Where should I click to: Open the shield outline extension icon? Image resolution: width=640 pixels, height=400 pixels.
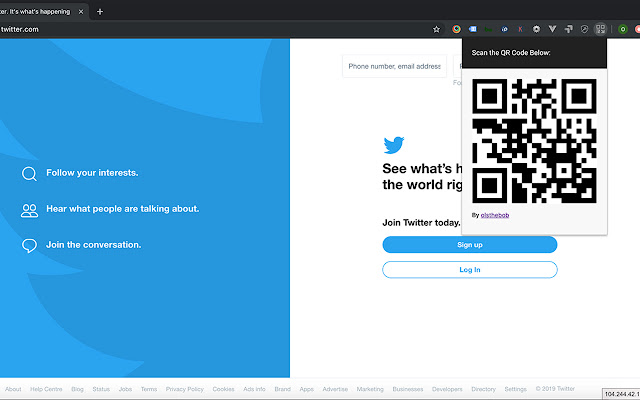584,29
